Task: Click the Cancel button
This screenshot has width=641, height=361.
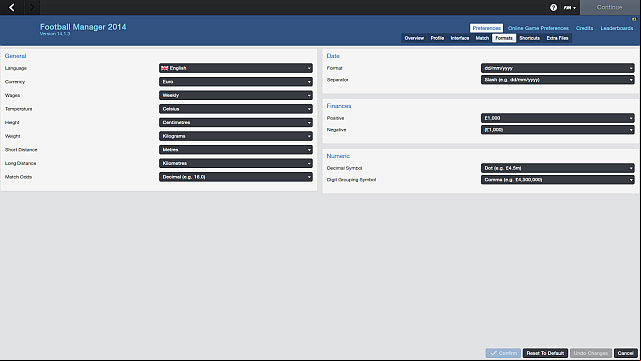Action: (625, 353)
